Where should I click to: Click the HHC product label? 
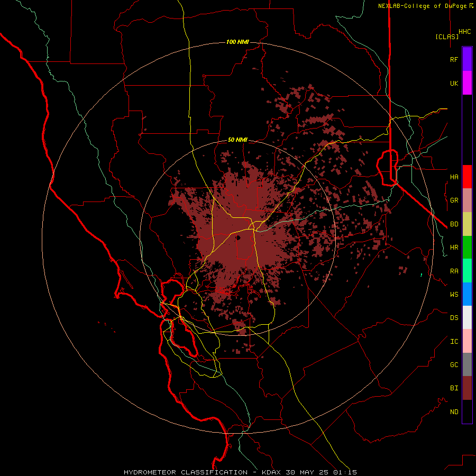click(464, 32)
